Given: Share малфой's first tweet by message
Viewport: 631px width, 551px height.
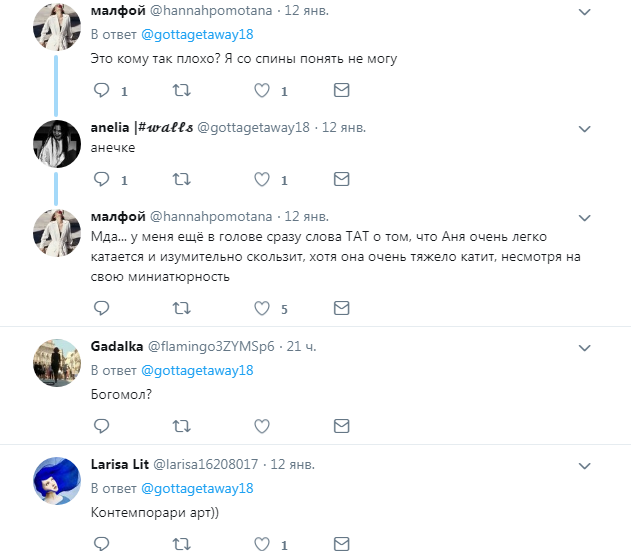Looking at the screenshot, I should tap(341, 90).
